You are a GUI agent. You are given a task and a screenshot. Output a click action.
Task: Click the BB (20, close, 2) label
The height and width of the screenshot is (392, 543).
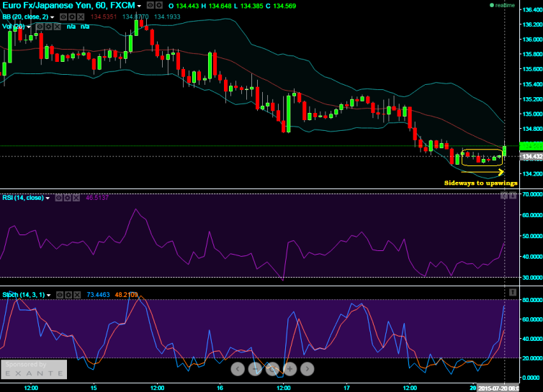pyautogui.click(x=25, y=17)
